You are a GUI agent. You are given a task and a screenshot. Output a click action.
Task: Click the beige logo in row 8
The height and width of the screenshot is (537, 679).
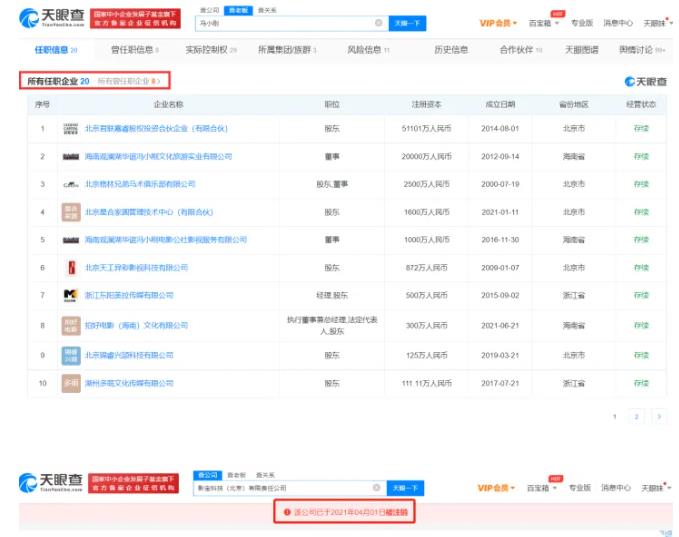[71, 326]
